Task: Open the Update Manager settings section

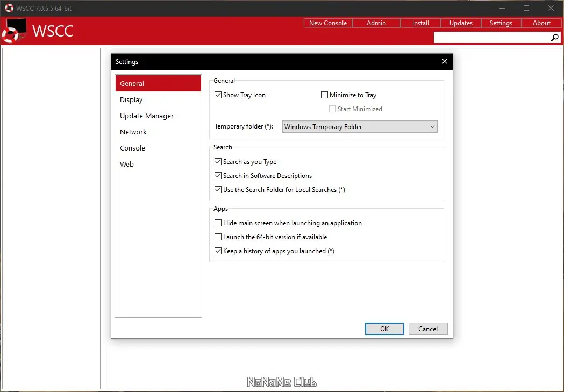Action: click(146, 116)
